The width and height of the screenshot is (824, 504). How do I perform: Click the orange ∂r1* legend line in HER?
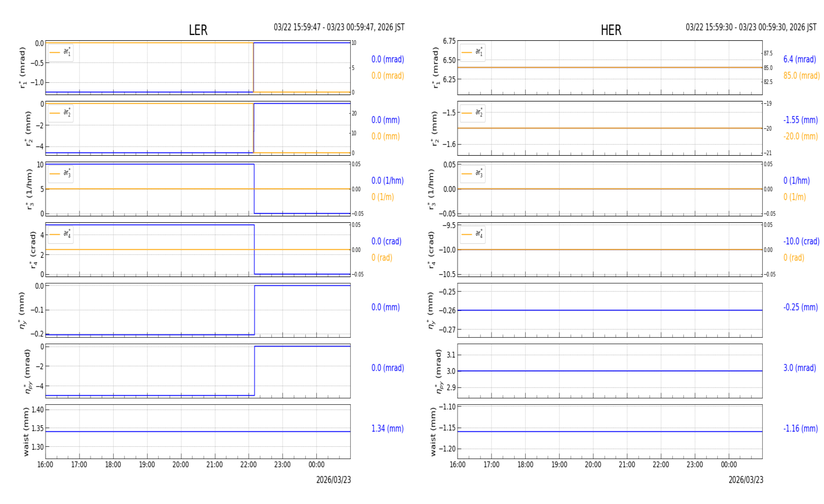tap(467, 52)
